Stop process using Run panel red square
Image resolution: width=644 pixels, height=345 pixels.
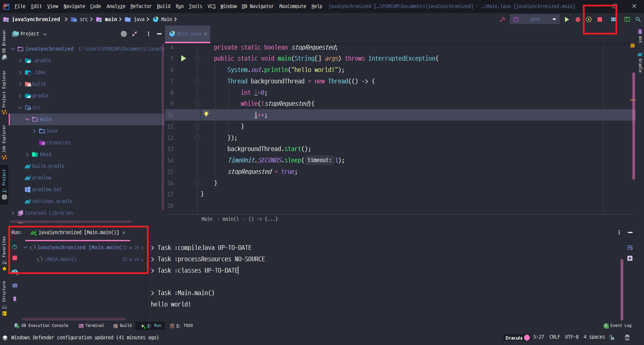pos(15,258)
